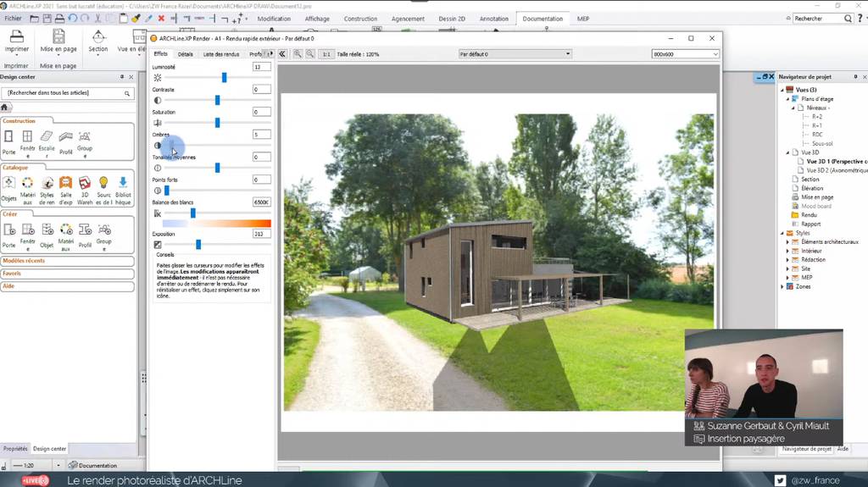Open the Construction ribbon tab
The height and width of the screenshot is (487, 868).
pos(360,19)
